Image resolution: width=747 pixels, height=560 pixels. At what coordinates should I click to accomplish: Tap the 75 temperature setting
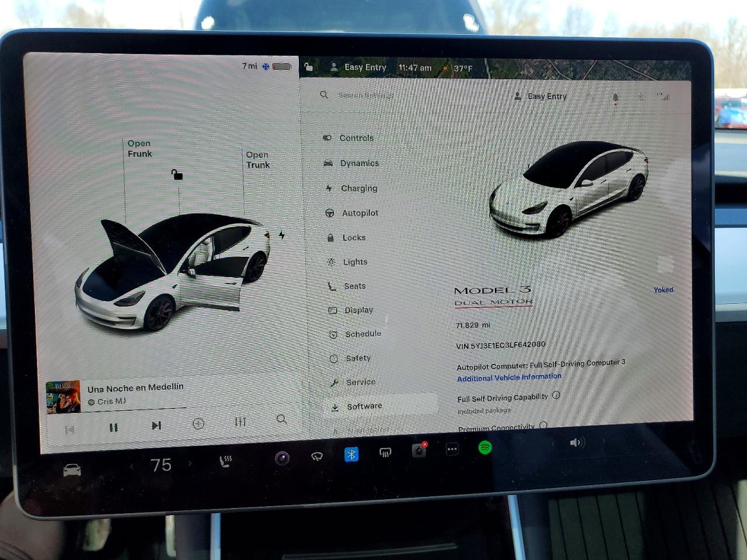161,465
